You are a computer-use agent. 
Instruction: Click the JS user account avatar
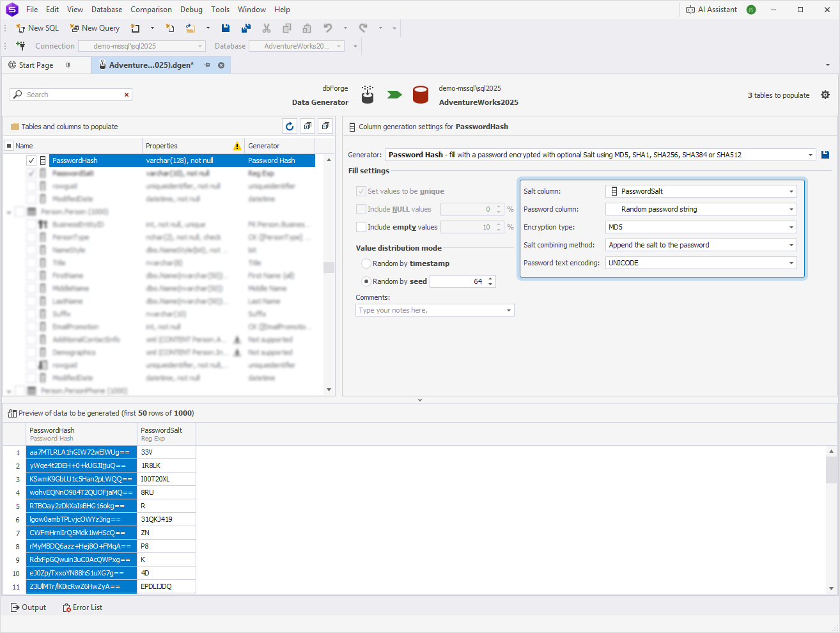751,10
